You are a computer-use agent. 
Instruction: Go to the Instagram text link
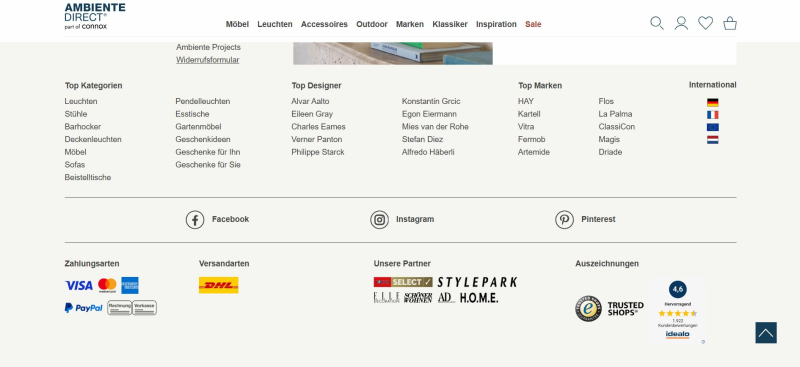point(415,219)
